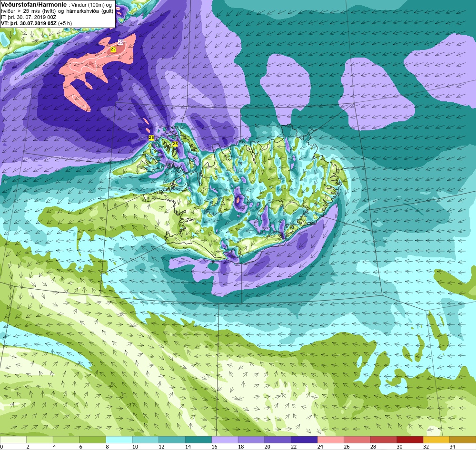
Task: Select the dark teal 14–16 legend swatch
Action: pos(198,440)
